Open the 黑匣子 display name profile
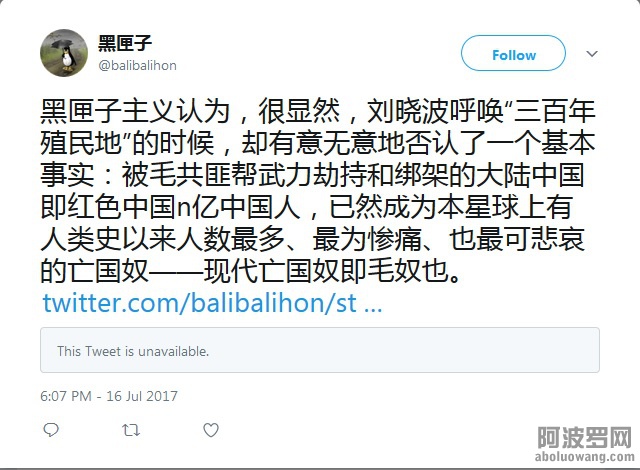Viewport: 640px width, 470px height. coord(125,43)
